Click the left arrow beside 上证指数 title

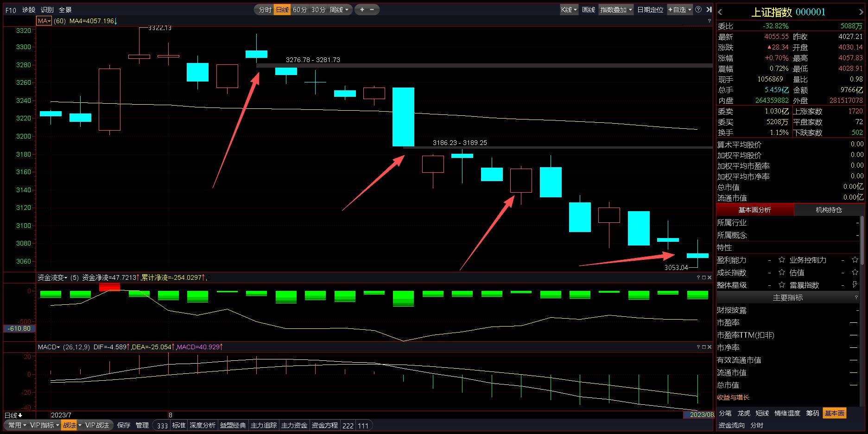pos(720,12)
